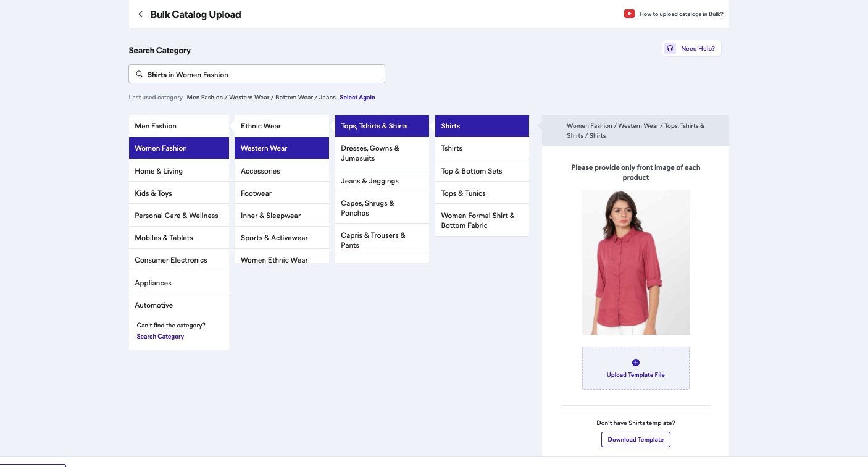Click the Search Category link under Can't find
Image resolution: width=868 pixels, height=467 pixels.
(x=161, y=337)
